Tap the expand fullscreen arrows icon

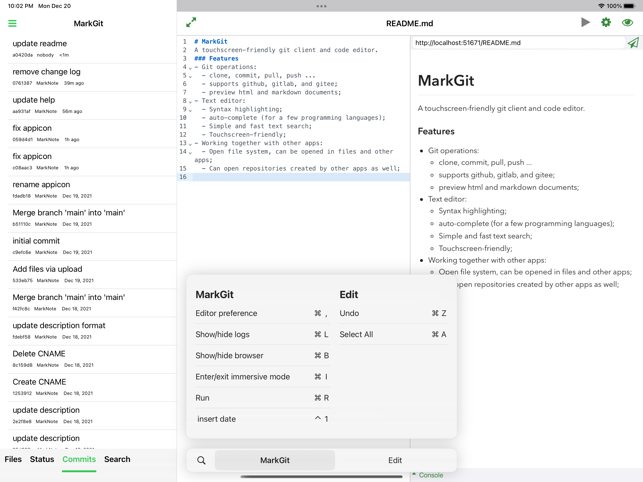click(191, 23)
